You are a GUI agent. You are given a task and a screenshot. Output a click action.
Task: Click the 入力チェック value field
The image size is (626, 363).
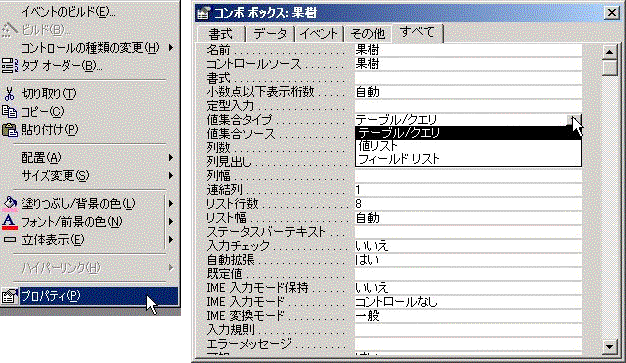(x=468, y=246)
